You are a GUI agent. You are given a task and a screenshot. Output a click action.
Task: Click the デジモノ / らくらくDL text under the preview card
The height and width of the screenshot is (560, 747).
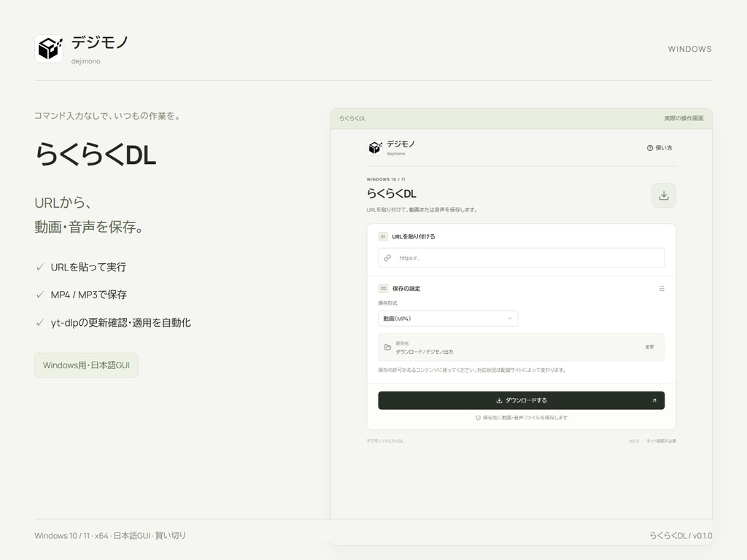click(x=385, y=441)
